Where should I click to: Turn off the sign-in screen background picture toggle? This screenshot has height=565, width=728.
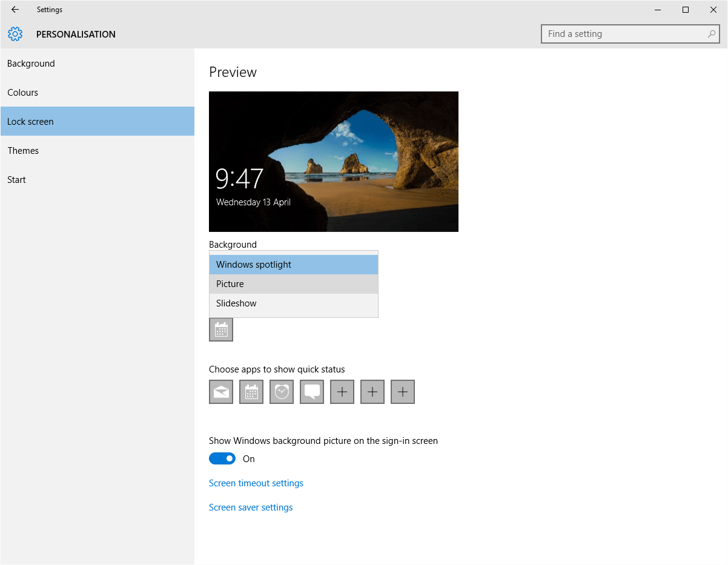[222, 458]
